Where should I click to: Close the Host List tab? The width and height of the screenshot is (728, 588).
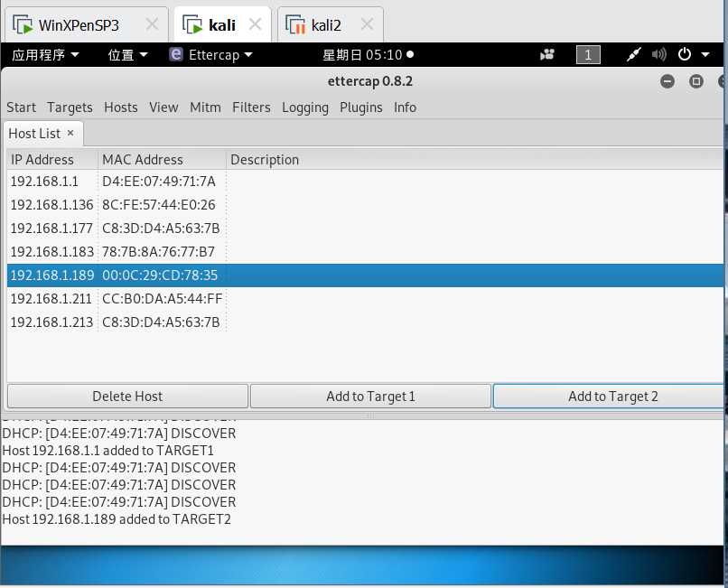click(x=70, y=134)
